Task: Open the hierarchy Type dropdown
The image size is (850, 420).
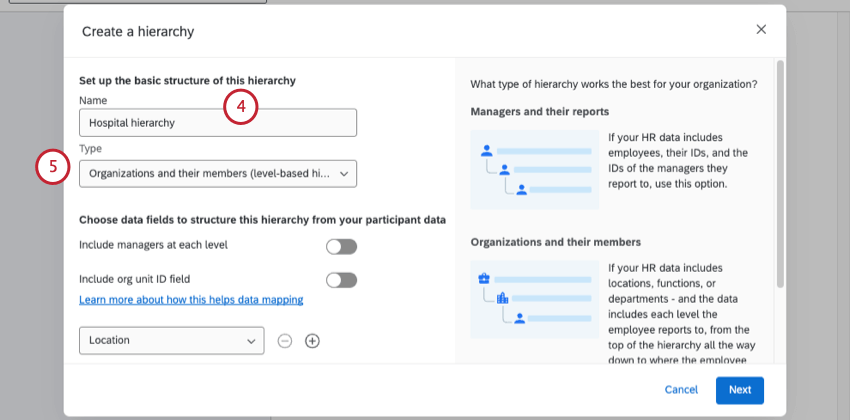Action: (x=218, y=174)
